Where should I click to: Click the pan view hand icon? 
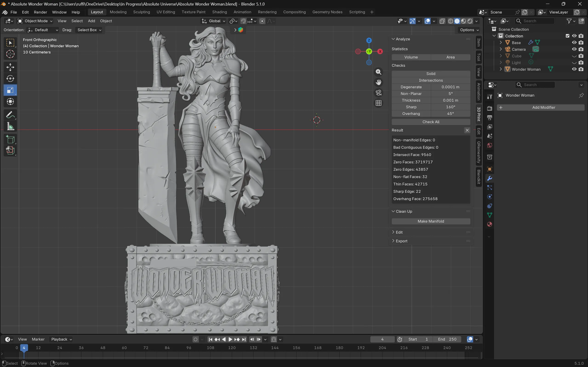378,82
